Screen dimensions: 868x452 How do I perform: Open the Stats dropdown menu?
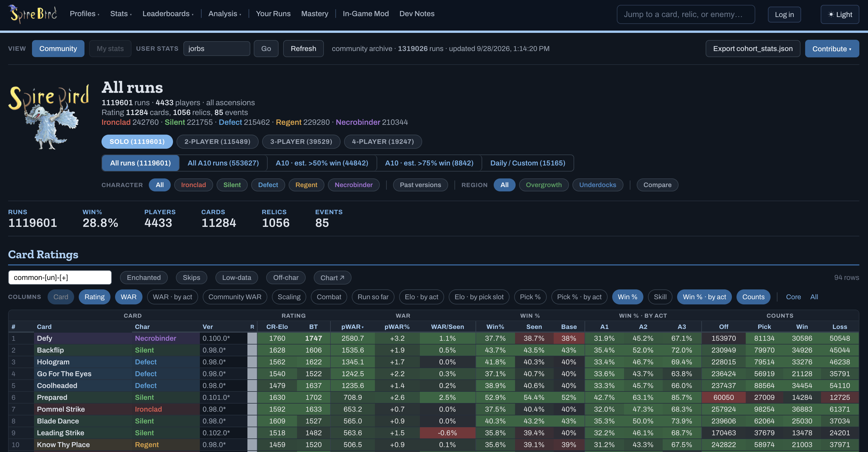click(121, 14)
